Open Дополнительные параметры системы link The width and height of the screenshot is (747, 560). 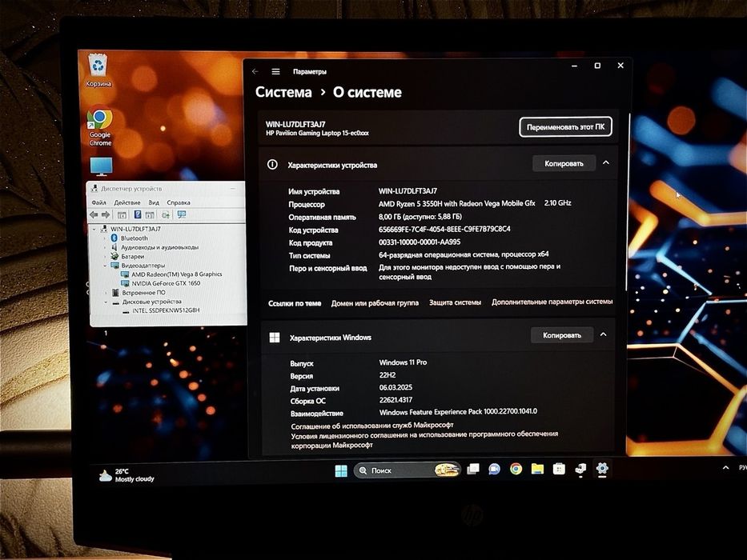[x=552, y=302]
